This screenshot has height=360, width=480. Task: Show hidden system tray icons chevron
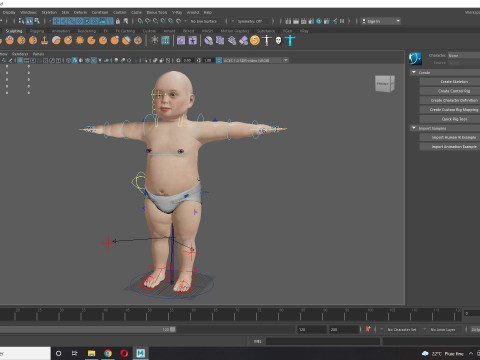tap(471, 353)
